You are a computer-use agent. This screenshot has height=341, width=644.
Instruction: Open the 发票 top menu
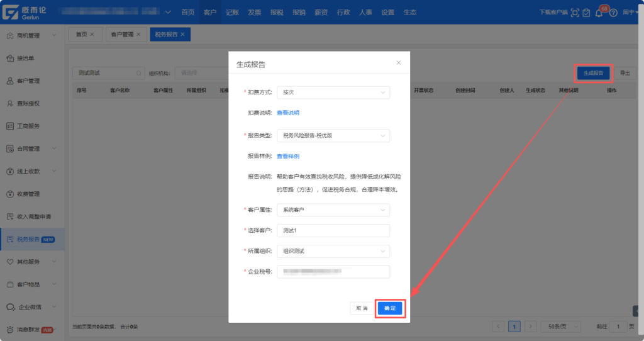click(254, 13)
